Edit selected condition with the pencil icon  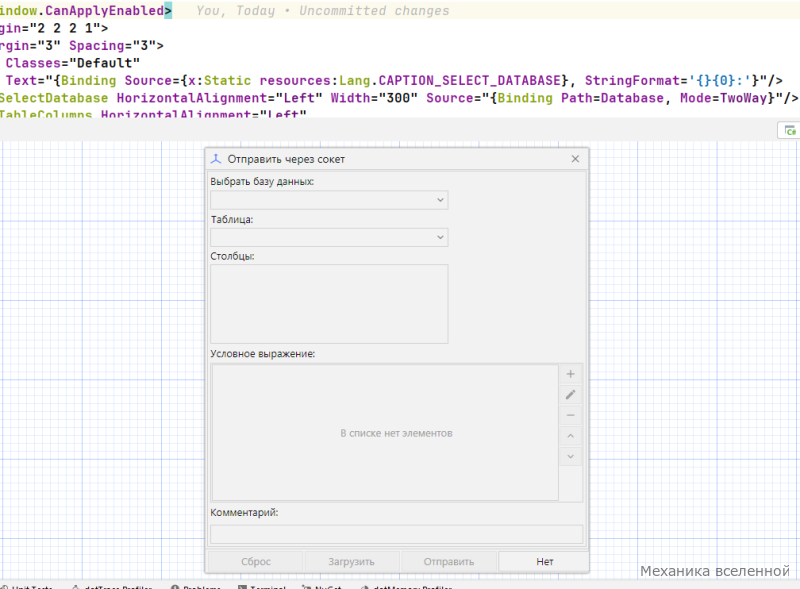click(x=570, y=395)
